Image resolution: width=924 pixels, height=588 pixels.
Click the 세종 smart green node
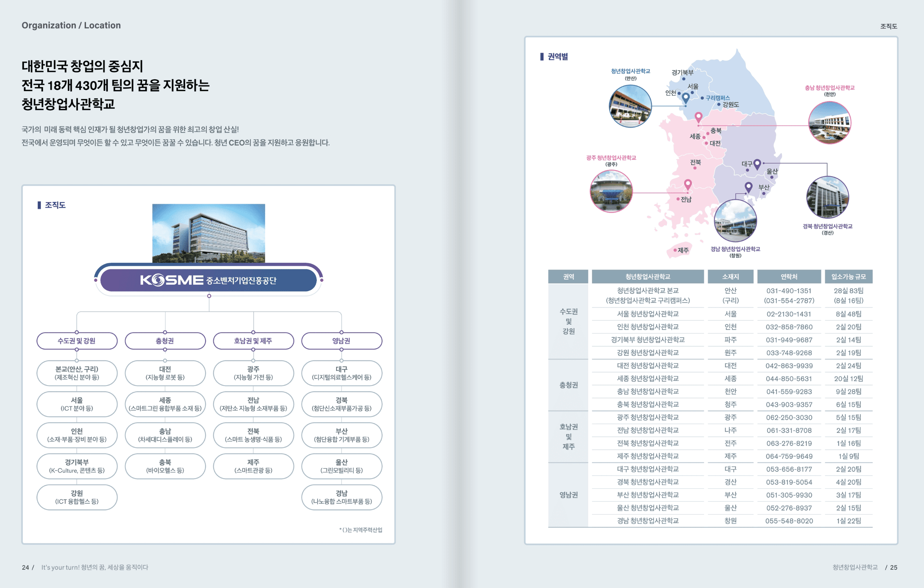click(165, 404)
